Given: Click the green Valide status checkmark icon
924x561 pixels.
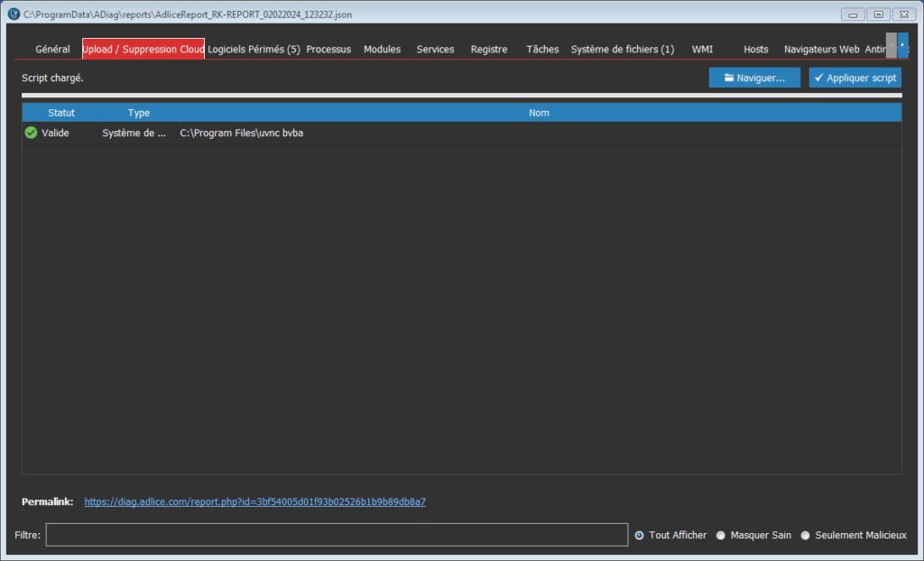Looking at the screenshot, I should (x=31, y=133).
